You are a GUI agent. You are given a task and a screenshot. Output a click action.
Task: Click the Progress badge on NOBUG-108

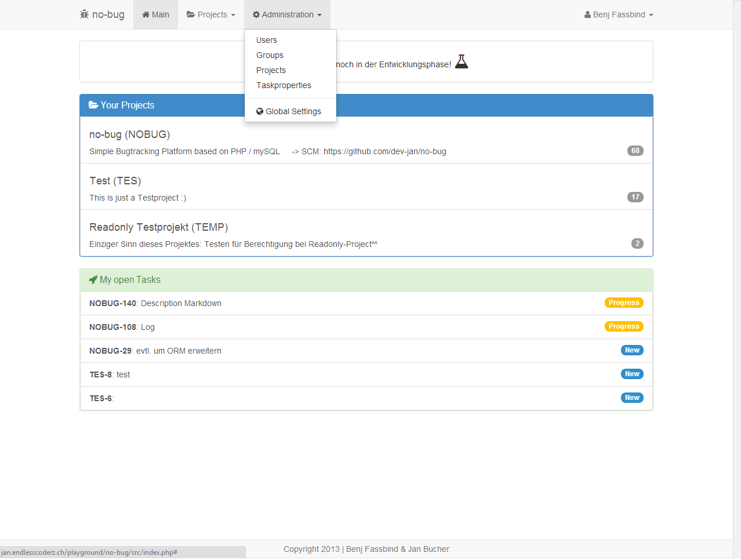(x=624, y=326)
